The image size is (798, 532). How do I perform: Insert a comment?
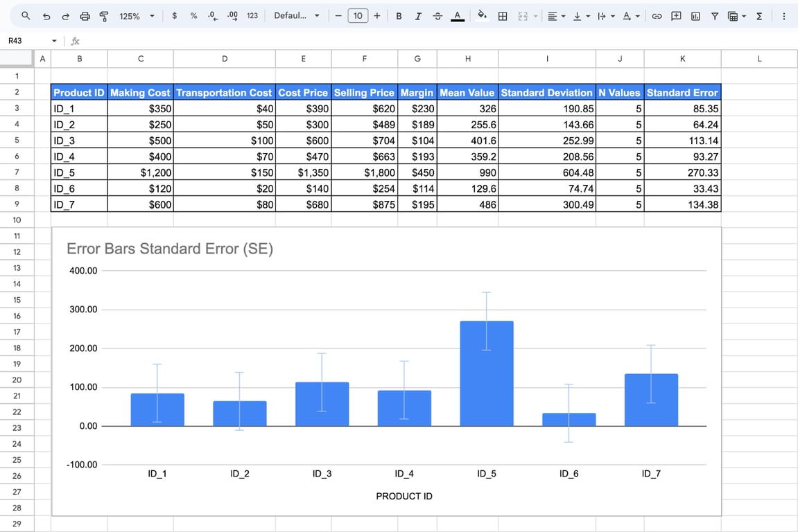pos(676,16)
